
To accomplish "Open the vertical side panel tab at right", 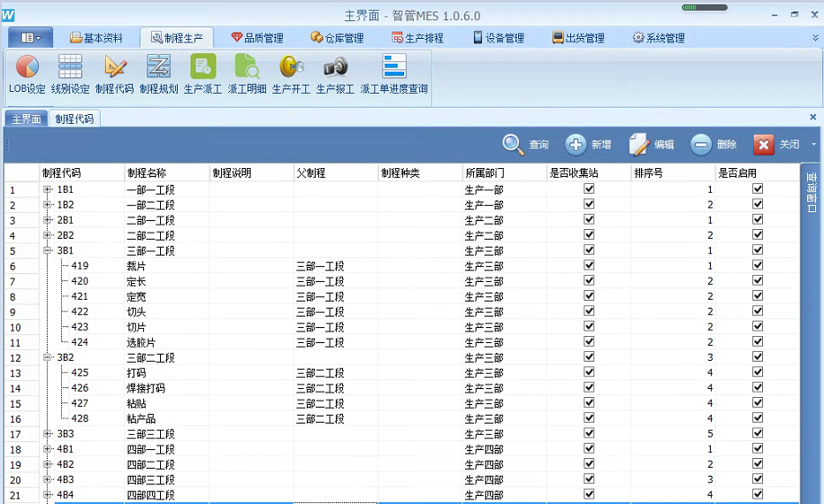I will (812, 193).
